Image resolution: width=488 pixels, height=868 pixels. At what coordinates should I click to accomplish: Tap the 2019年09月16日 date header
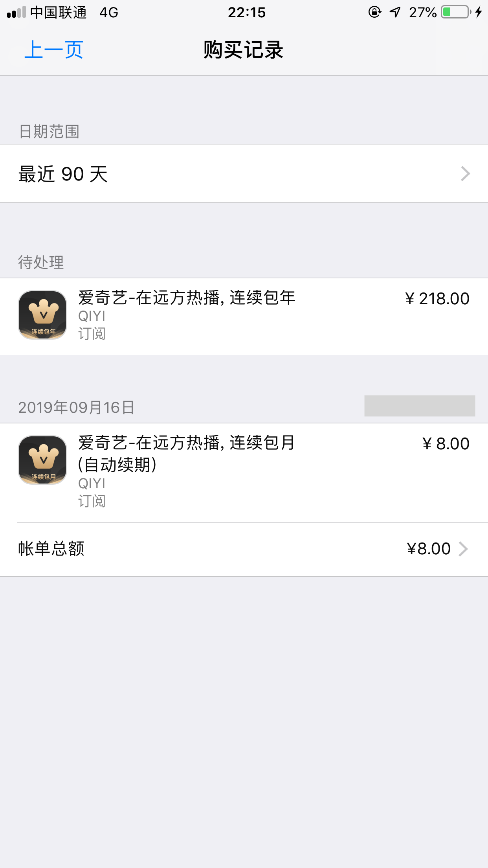[x=77, y=408]
